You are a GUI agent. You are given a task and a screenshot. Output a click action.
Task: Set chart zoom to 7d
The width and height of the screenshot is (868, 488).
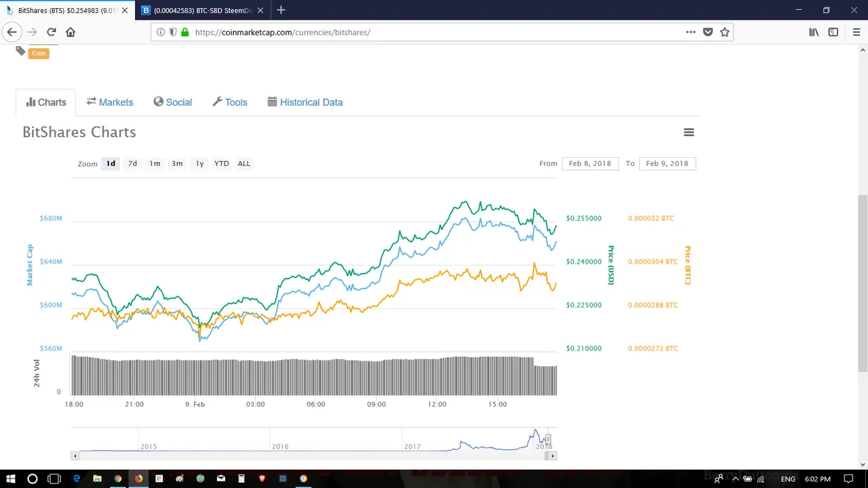tap(133, 163)
